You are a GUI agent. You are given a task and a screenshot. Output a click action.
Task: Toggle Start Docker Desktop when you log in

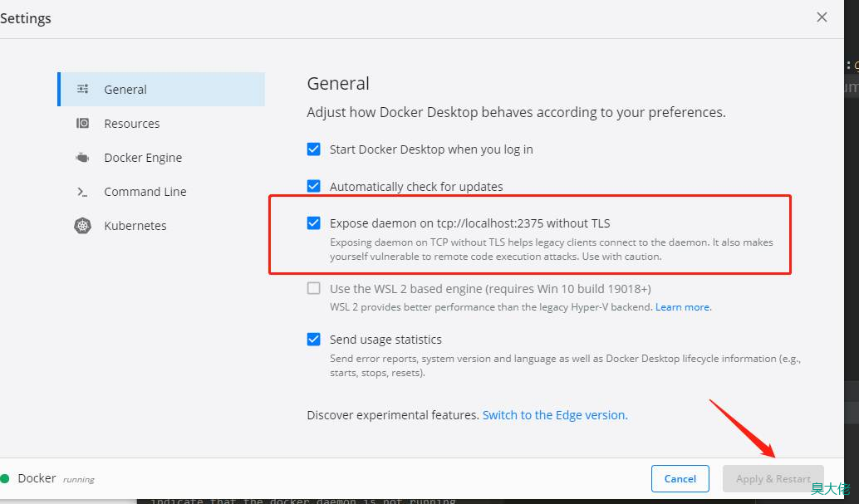[313, 149]
